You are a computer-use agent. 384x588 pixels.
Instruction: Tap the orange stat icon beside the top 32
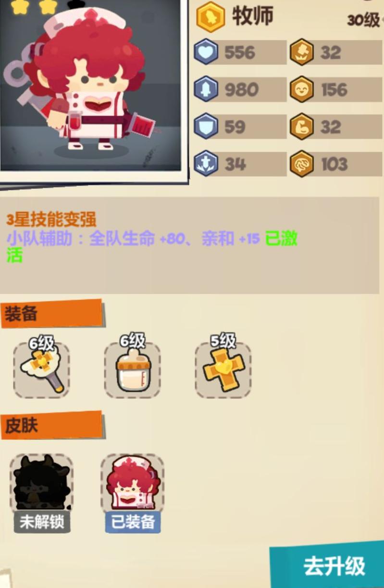pos(302,52)
